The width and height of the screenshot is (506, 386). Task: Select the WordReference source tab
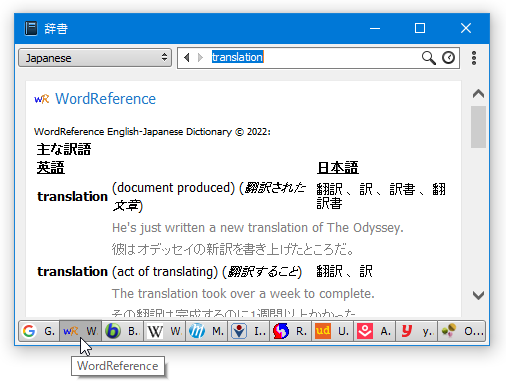click(x=81, y=331)
